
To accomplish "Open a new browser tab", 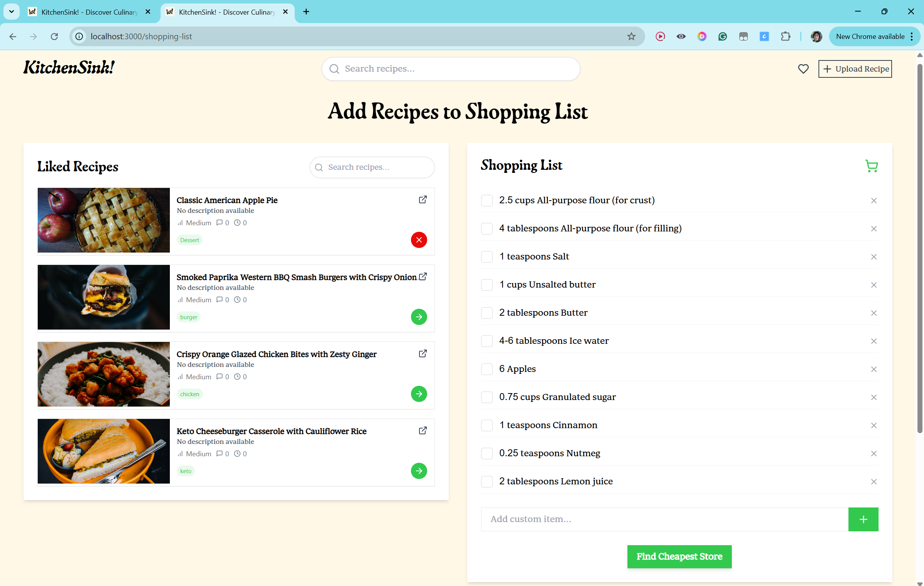I will [306, 12].
